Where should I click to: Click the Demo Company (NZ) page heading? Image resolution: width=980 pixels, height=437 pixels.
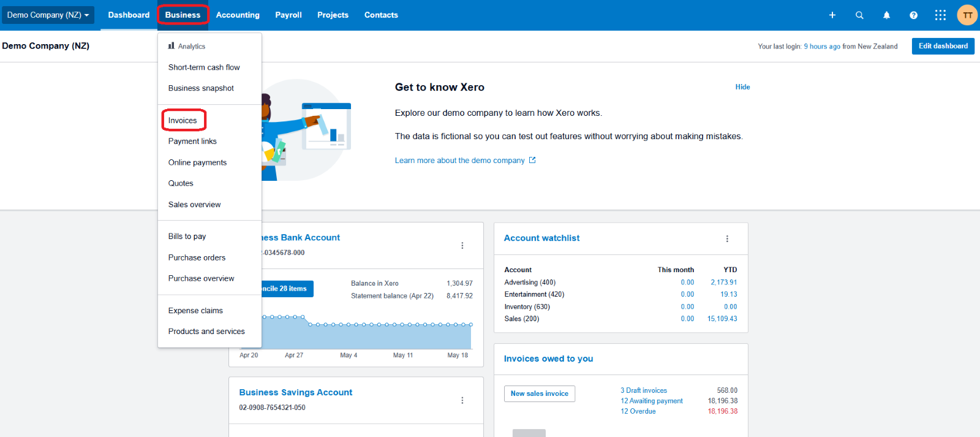point(46,46)
